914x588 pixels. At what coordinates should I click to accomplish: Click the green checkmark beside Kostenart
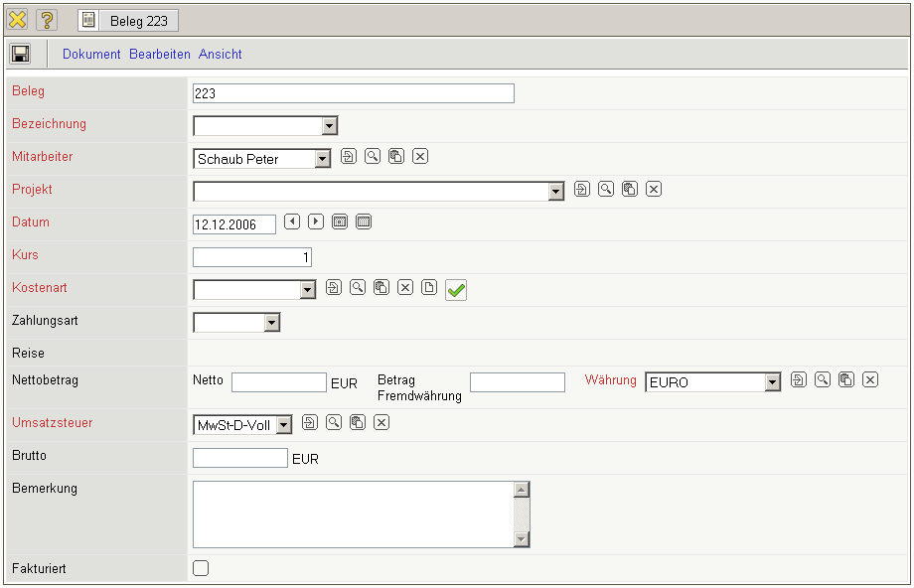456,289
